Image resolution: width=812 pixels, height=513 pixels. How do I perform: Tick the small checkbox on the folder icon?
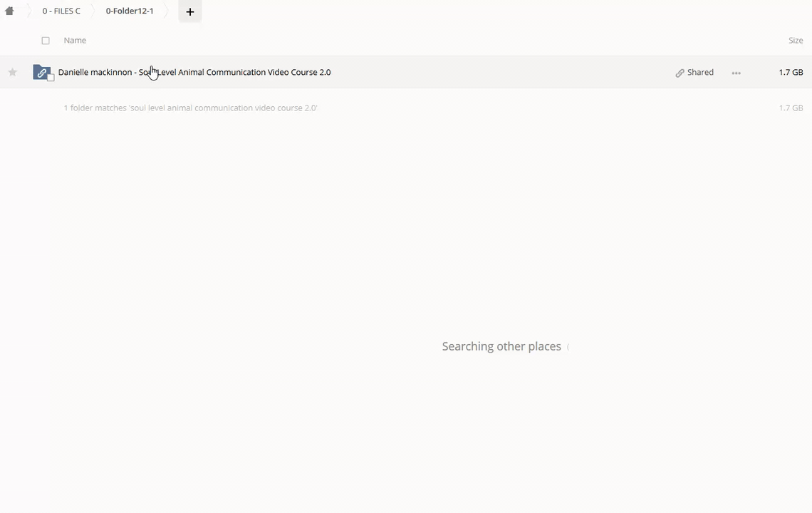[51, 78]
